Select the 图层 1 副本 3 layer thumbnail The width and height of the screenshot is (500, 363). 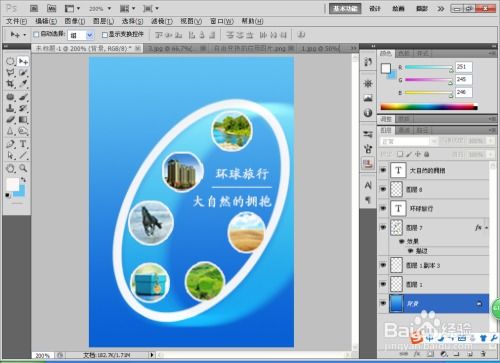[396, 265]
